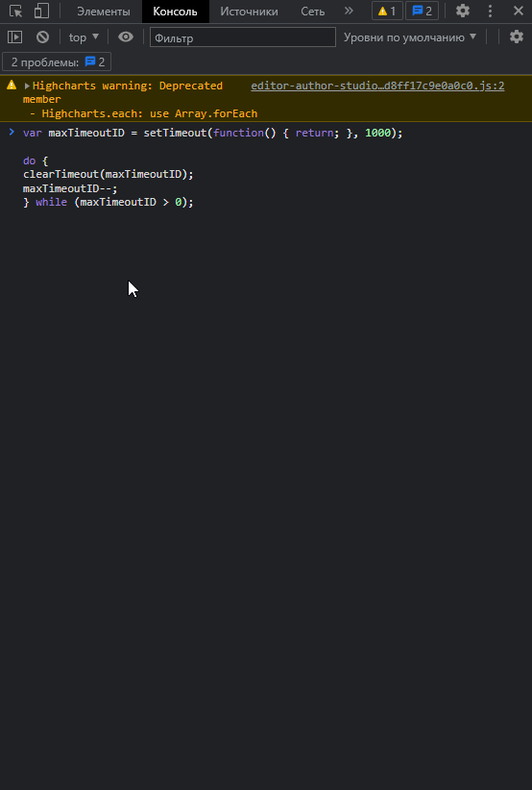Focus the Фильтр input field
Screen dimensions: 532x790
(x=243, y=37)
